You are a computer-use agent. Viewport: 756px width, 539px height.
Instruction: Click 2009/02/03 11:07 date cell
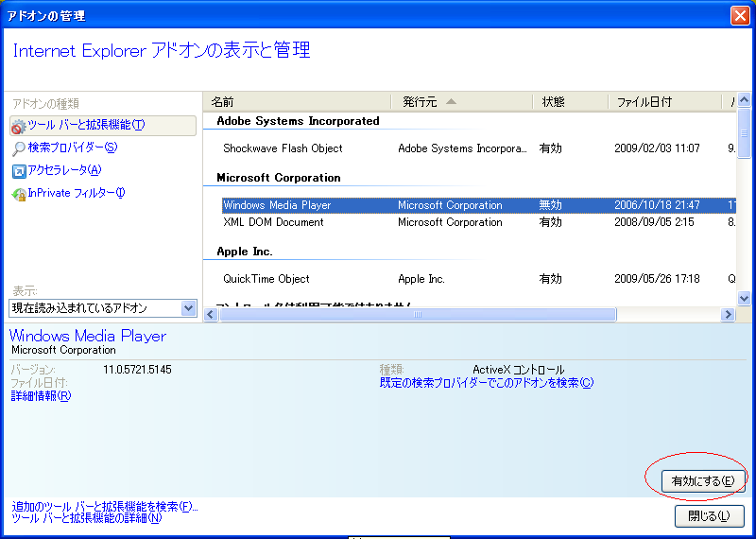pyautogui.click(x=657, y=148)
